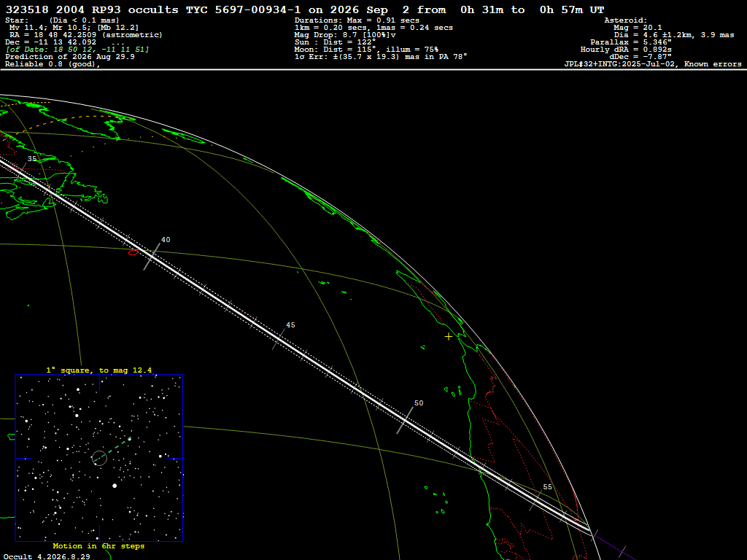The image size is (747, 560).
Task: Click the event title header text
Action: click(305, 9)
